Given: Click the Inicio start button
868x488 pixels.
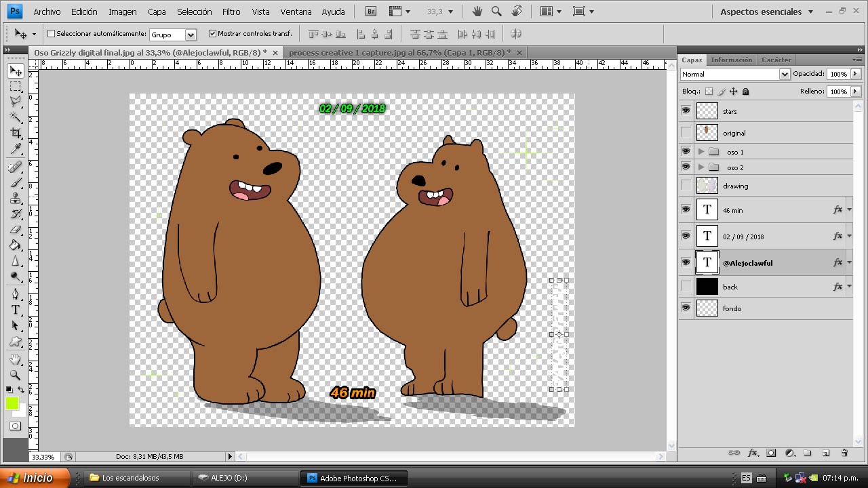Looking at the screenshot, I should [35, 478].
